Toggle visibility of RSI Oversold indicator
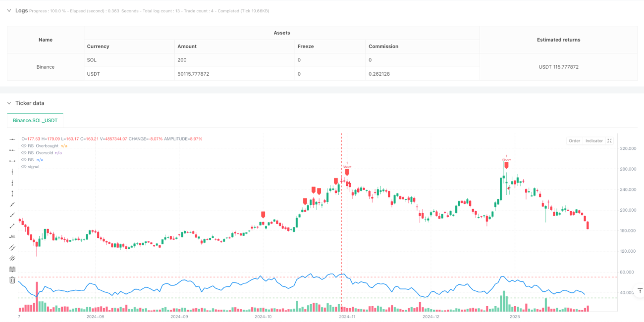Screen dimensions: 644x322 pyautogui.click(x=24, y=153)
